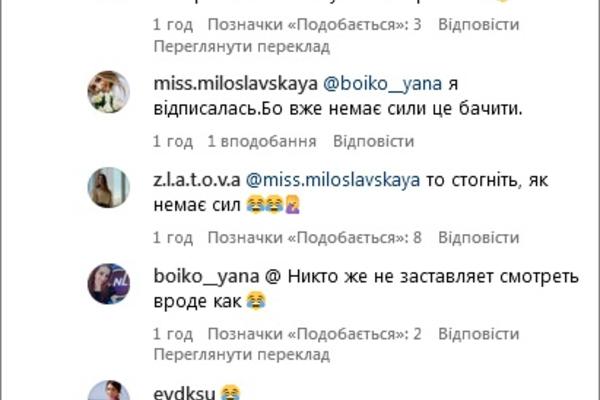Open boiko_yana commenter username

(206, 276)
